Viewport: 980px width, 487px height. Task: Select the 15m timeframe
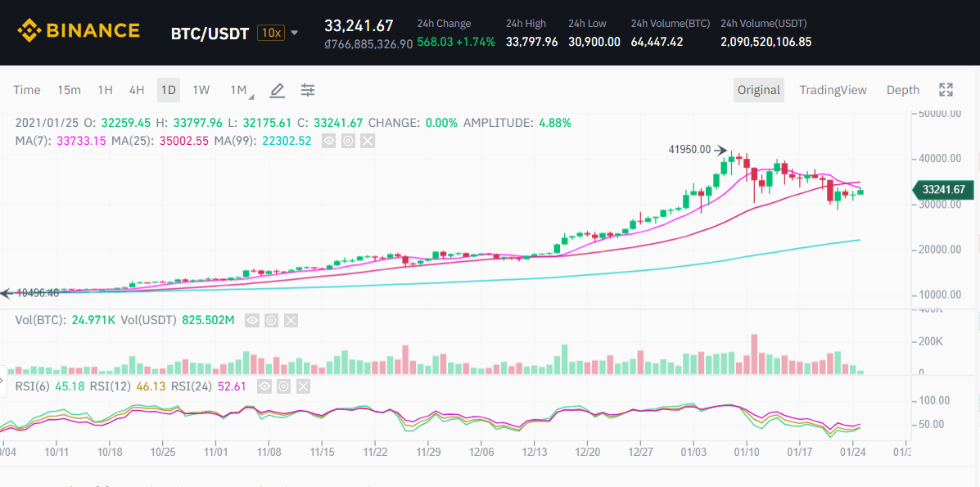tap(69, 90)
